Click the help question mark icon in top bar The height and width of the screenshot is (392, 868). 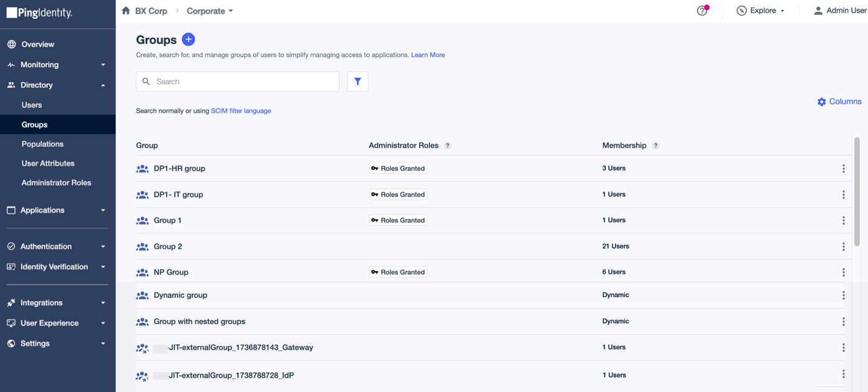pyautogui.click(x=701, y=11)
